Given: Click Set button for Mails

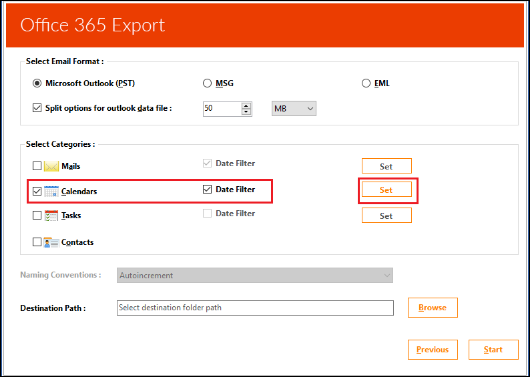Looking at the screenshot, I should (387, 166).
